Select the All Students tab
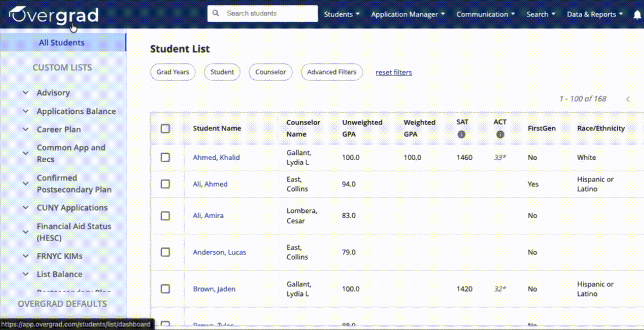The width and height of the screenshot is (644, 330). point(62,43)
